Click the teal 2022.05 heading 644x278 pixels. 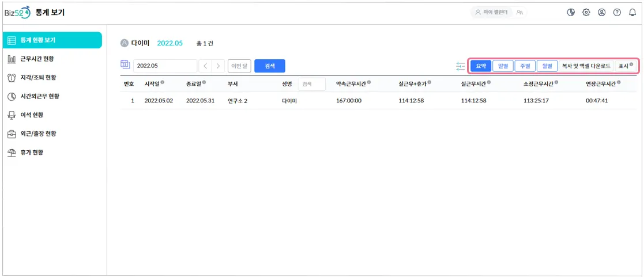(170, 43)
